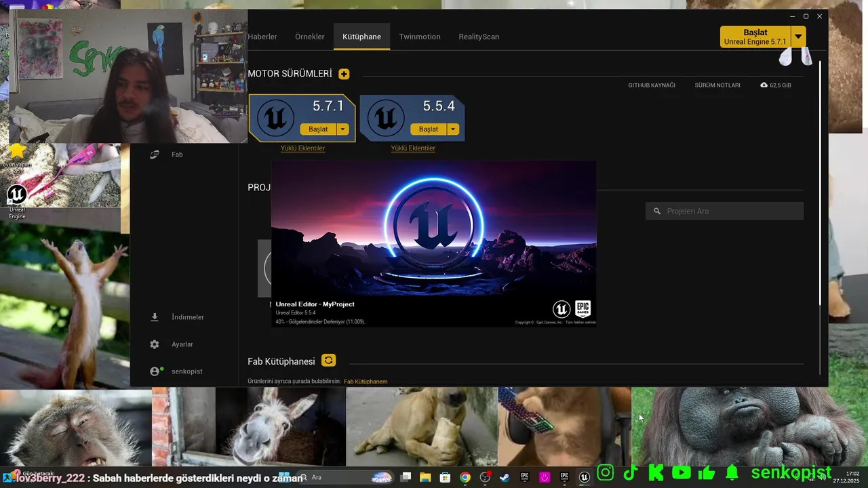
Task: Click the Unreal logo on 5.5.4 card
Action: 386,118
